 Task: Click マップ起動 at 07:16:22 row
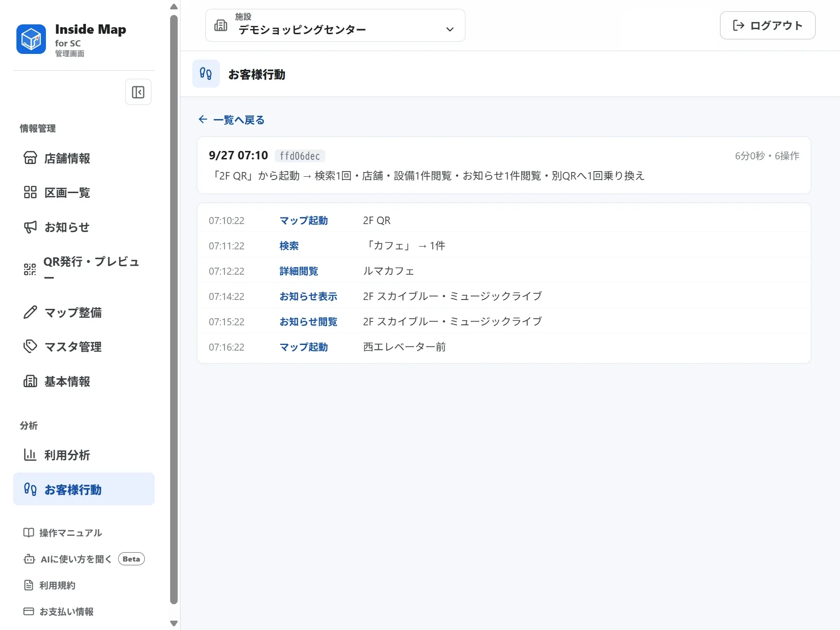click(304, 347)
